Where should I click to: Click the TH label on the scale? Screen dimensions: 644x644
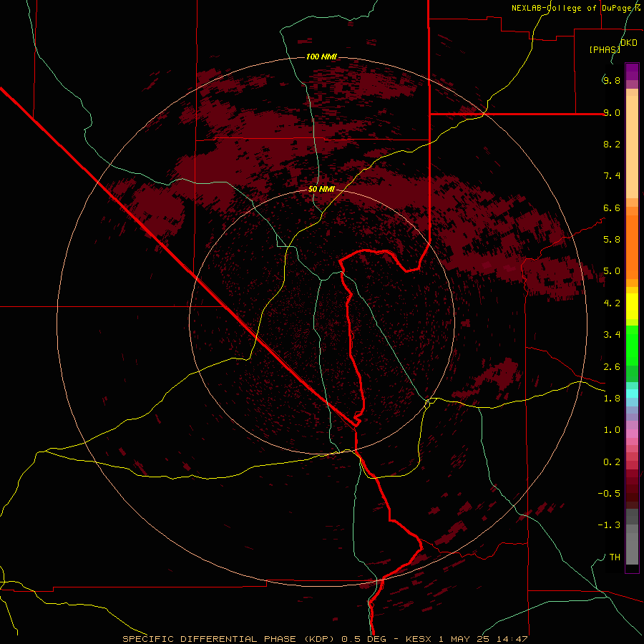click(x=615, y=557)
